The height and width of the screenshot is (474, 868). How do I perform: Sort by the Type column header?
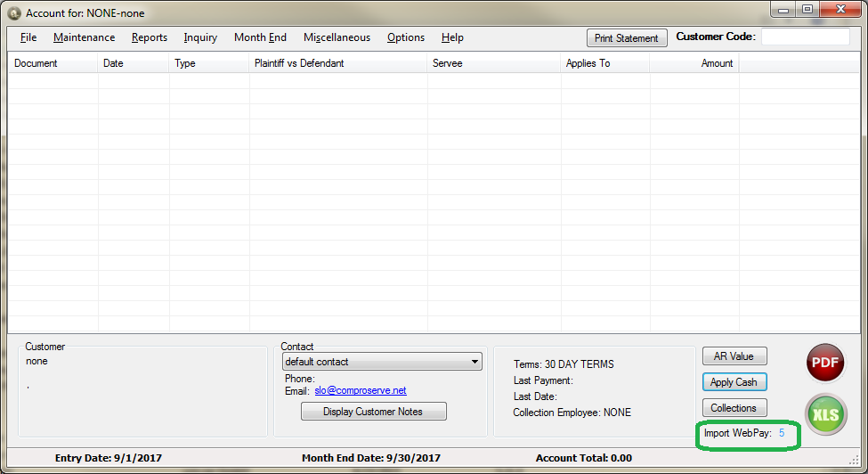pyautogui.click(x=209, y=63)
